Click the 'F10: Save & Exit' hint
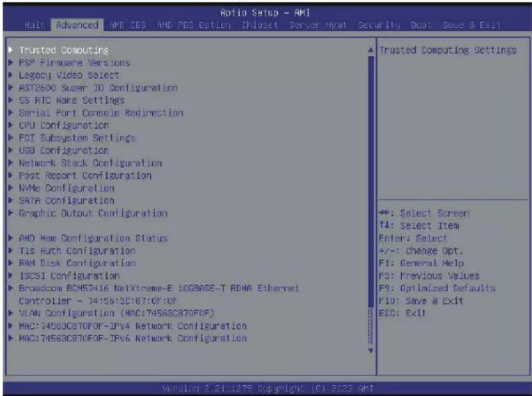 click(421, 301)
